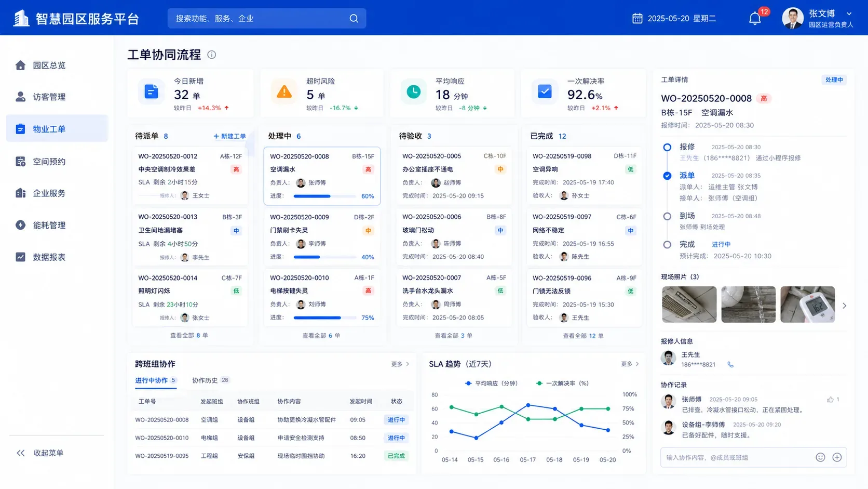Expand 查看全部 12 单 in 已完成
The image size is (868, 489).
tap(583, 336)
